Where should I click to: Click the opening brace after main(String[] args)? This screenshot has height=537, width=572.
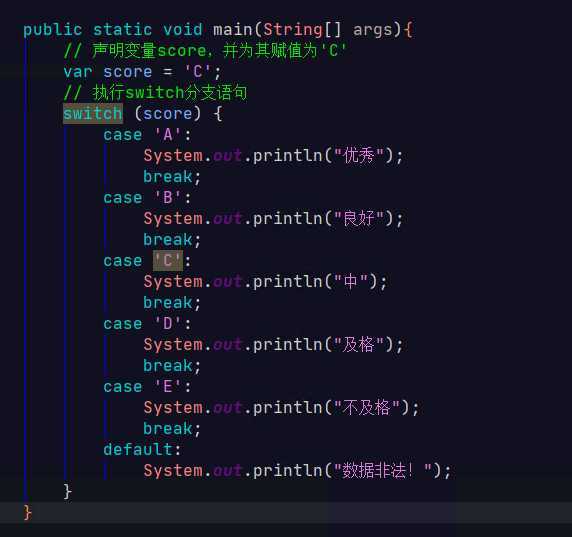pos(408,30)
